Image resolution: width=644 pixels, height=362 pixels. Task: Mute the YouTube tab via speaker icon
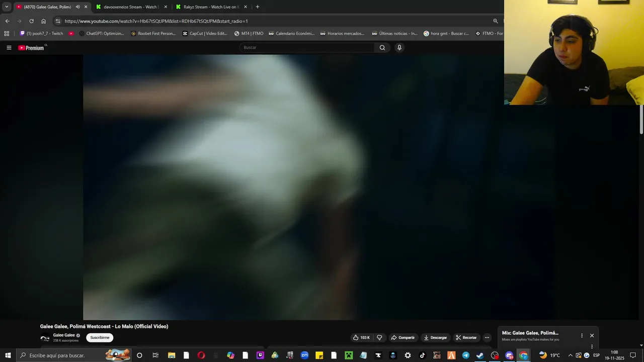click(x=77, y=7)
